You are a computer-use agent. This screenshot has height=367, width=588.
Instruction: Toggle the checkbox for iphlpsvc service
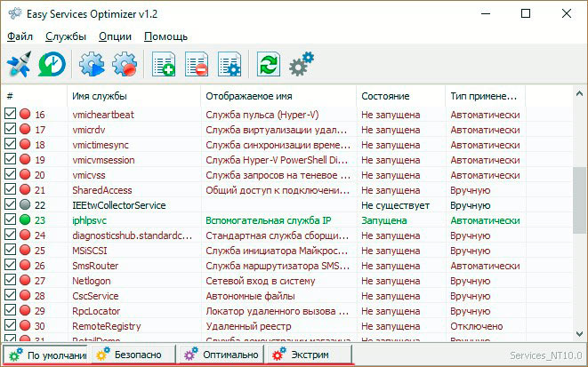[10, 219]
